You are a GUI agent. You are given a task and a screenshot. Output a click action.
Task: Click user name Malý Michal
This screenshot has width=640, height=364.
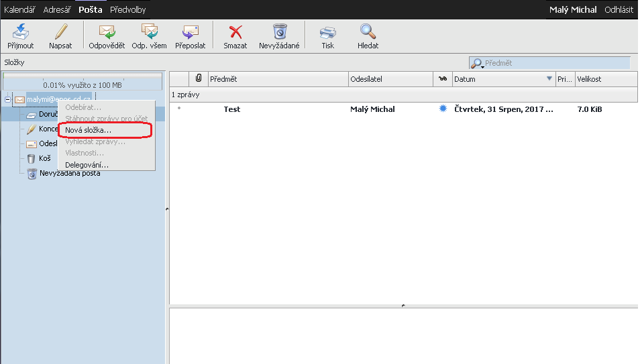click(x=573, y=9)
